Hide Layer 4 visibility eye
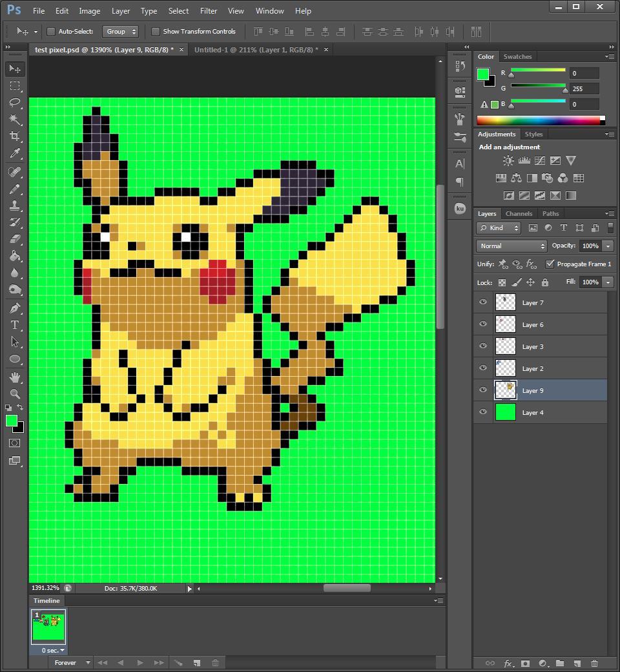 click(x=483, y=412)
